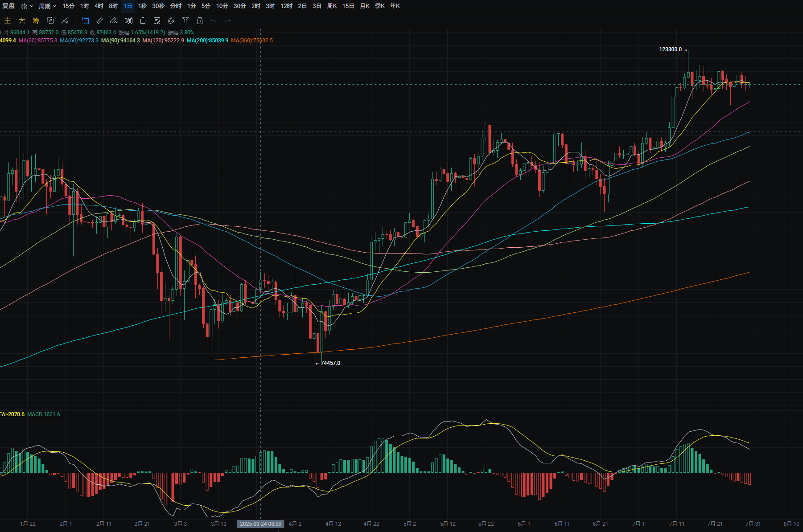
Task: Toggle the 大 large-order indicator
Action: click(22, 20)
